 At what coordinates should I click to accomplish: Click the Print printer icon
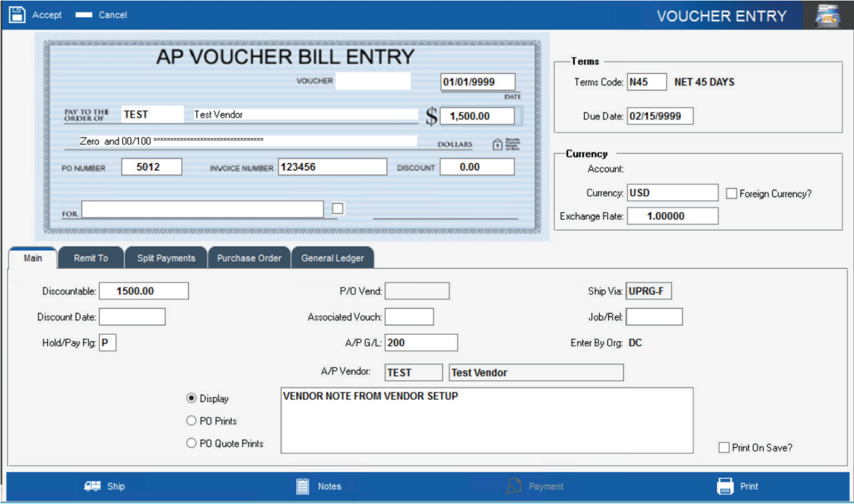[725, 486]
